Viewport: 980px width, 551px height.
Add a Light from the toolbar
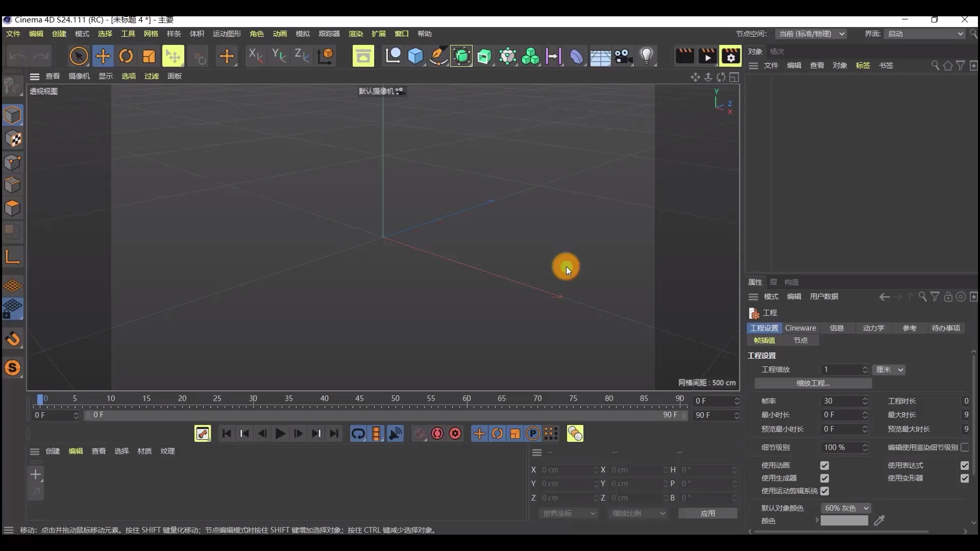(x=647, y=56)
